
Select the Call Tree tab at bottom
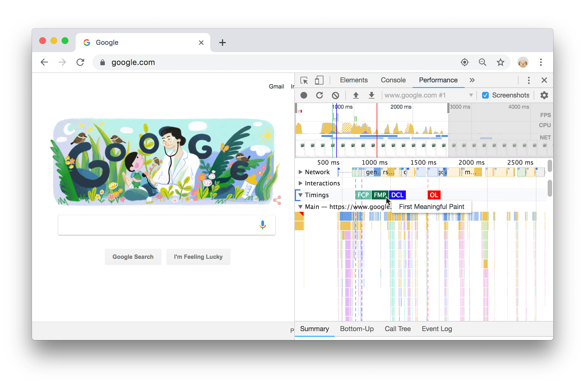pos(397,329)
